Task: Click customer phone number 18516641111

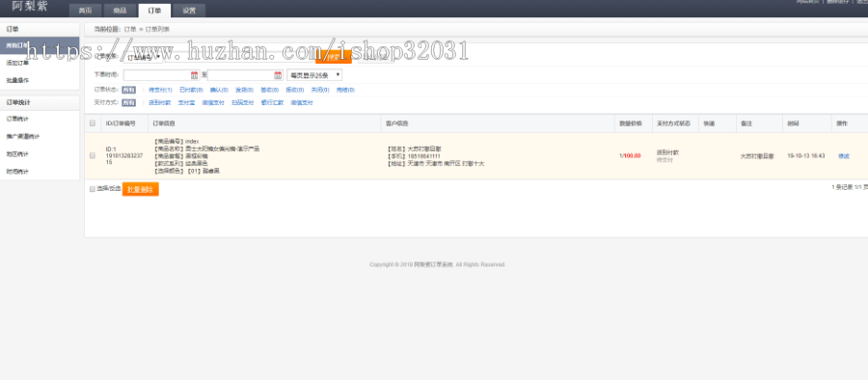Action: 424,156
